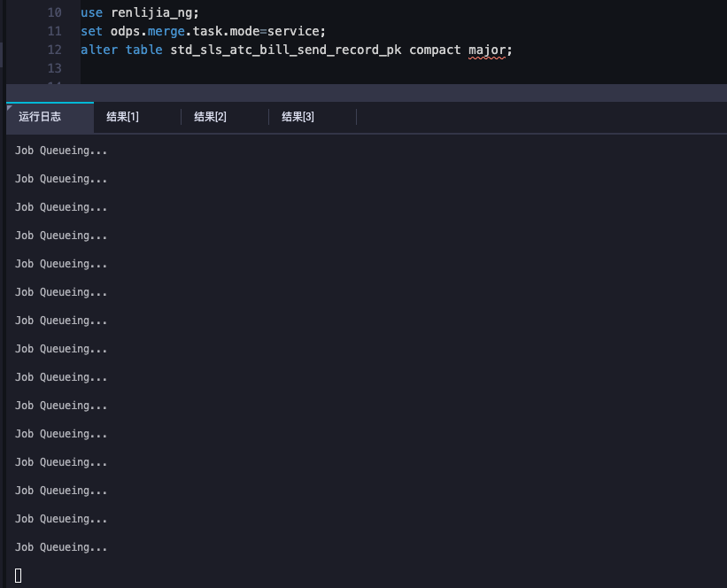Click line number 13 in gutter
This screenshot has width=727, height=588.
click(x=54, y=68)
